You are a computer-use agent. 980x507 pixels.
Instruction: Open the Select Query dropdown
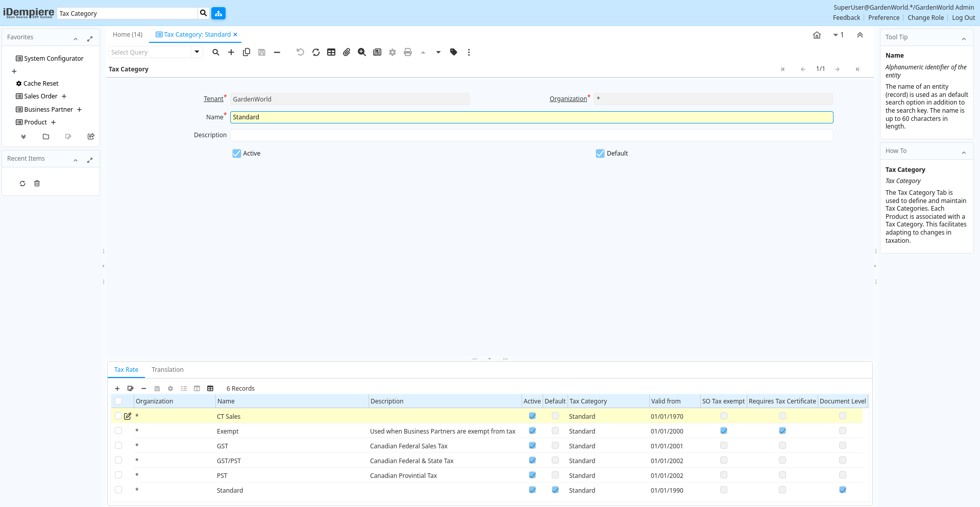click(x=197, y=52)
